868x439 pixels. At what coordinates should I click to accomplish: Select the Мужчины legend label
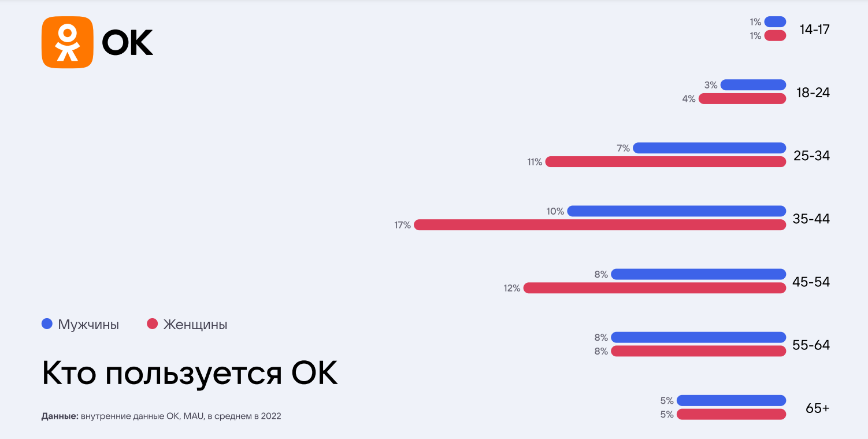88,324
